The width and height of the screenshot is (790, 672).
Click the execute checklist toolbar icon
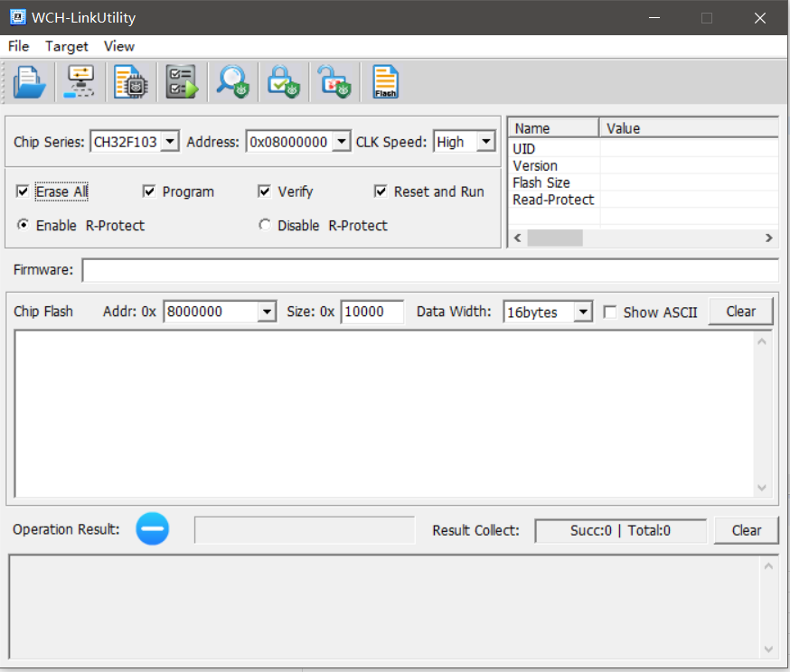[x=182, y=82]
